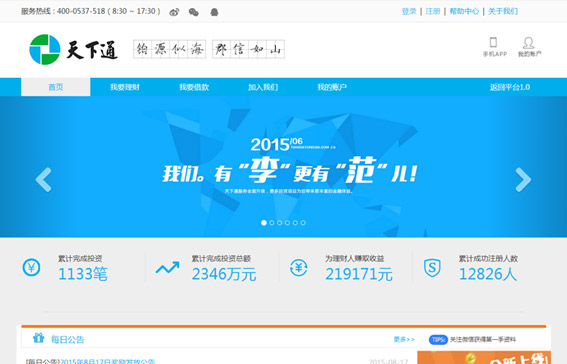
Task: Click the 手机APP phone icon
Action: pos(493,42)
